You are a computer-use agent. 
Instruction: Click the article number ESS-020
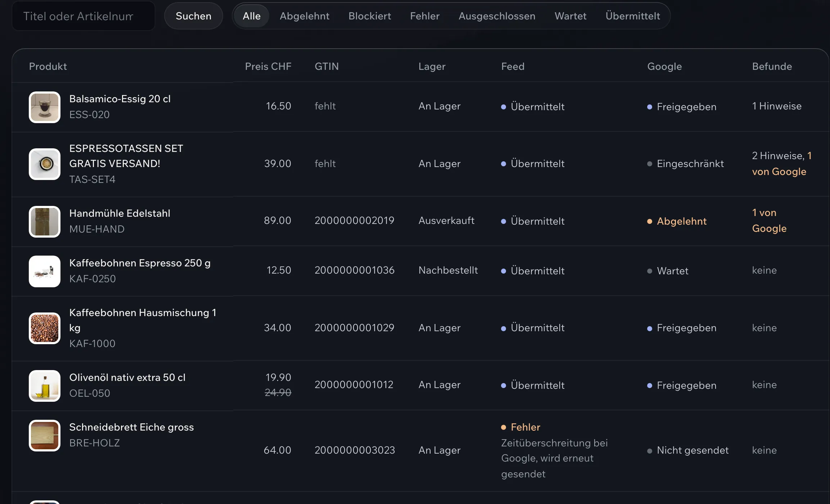pyautogui.click(x=89, y=114)
